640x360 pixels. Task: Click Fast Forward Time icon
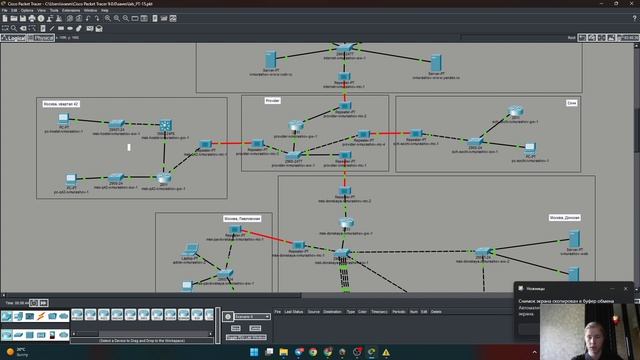[44, 303]
